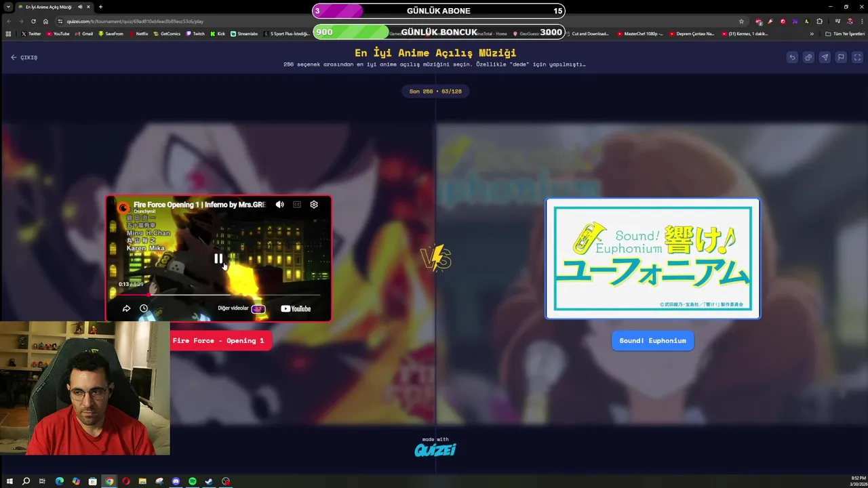
Task: Open the MasterChef 1080p bookmark
Action: click(x=640, y=33)
